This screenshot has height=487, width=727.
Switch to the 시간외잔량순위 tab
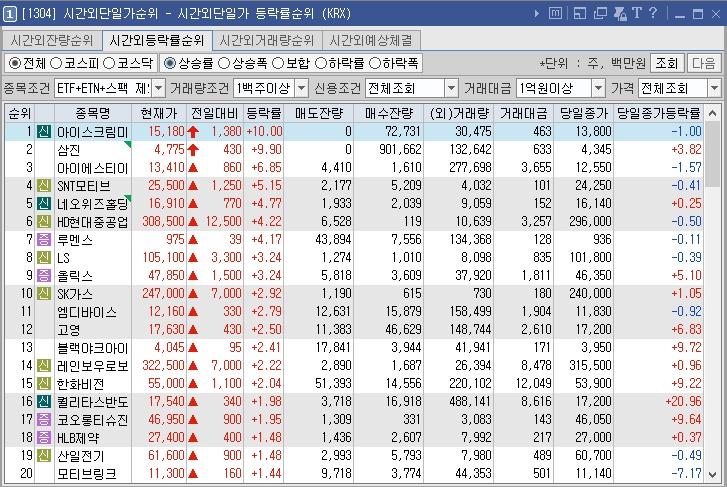point(51,40)
